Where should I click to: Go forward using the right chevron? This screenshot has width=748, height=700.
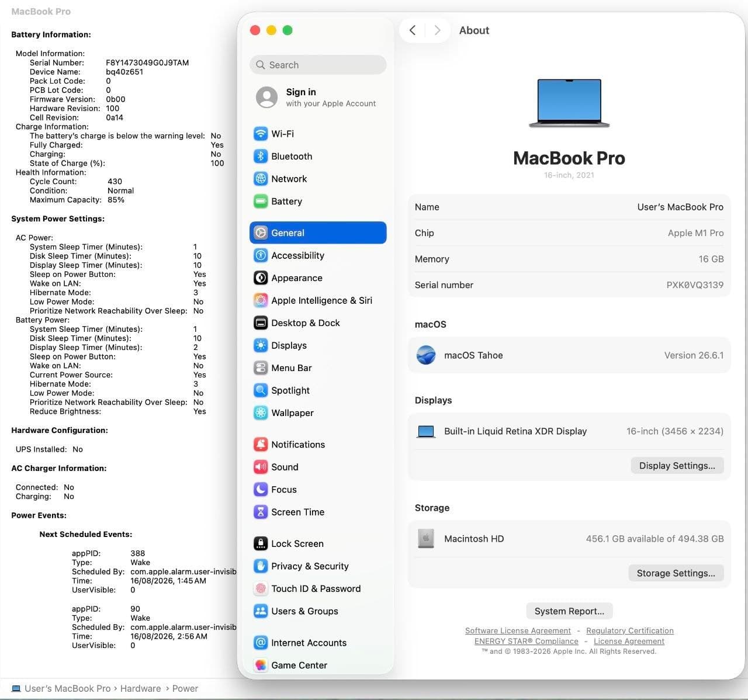[x=437, y=30]
